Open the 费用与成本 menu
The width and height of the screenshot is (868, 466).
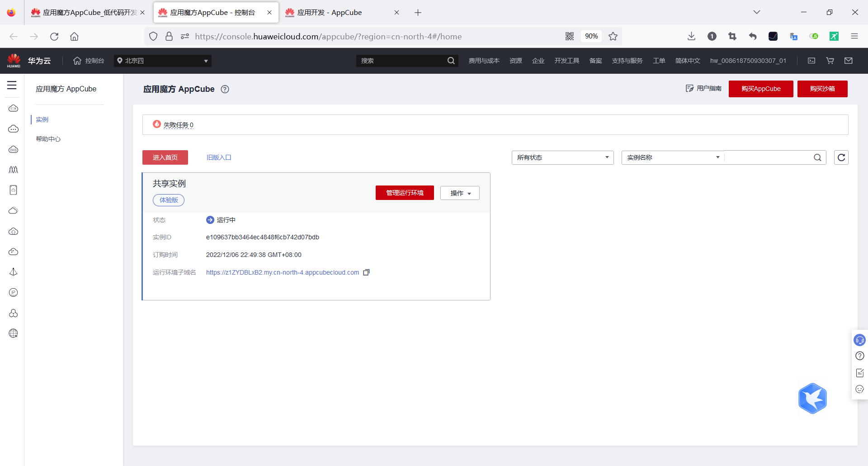484,61
